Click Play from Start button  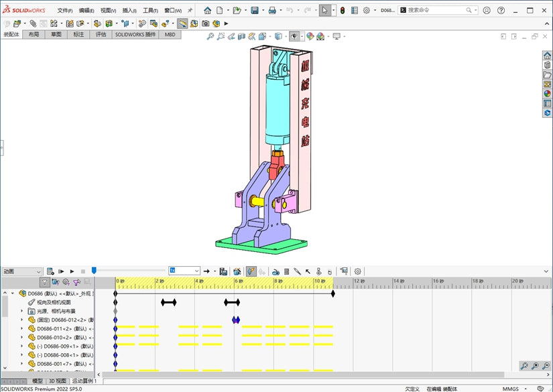[61, 271]
